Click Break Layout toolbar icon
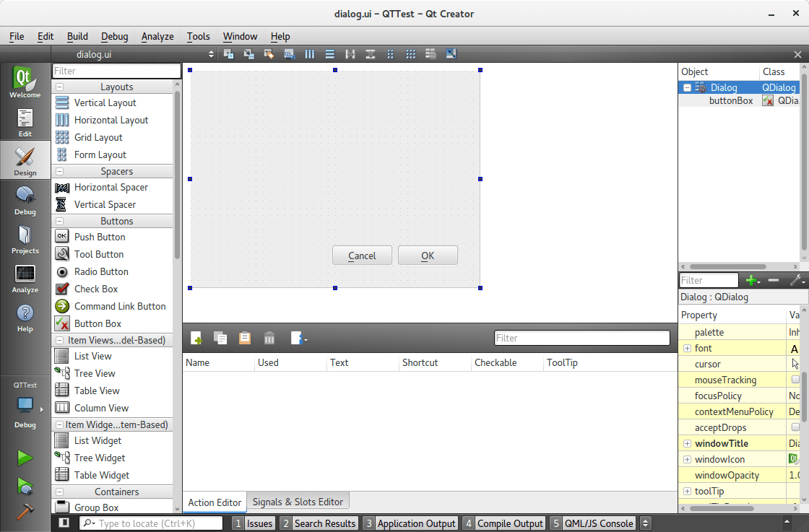The width and height of the screenshot is (809, 532). coord(431,54)
